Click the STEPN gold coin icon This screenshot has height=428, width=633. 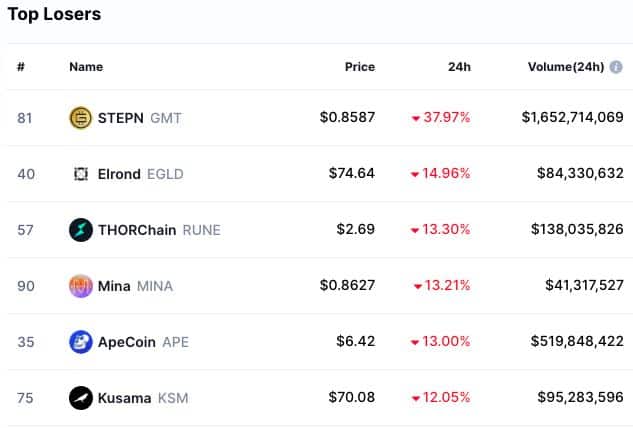point(81,118)
